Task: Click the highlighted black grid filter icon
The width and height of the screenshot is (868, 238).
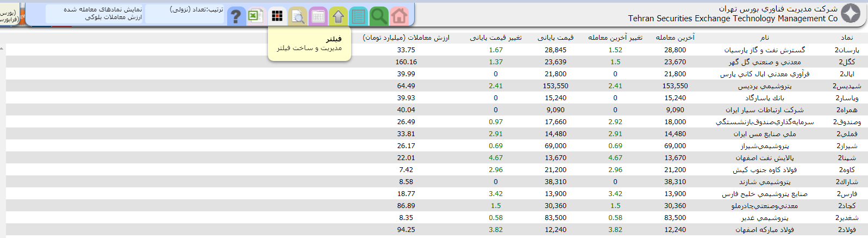Action: (277, 16)
